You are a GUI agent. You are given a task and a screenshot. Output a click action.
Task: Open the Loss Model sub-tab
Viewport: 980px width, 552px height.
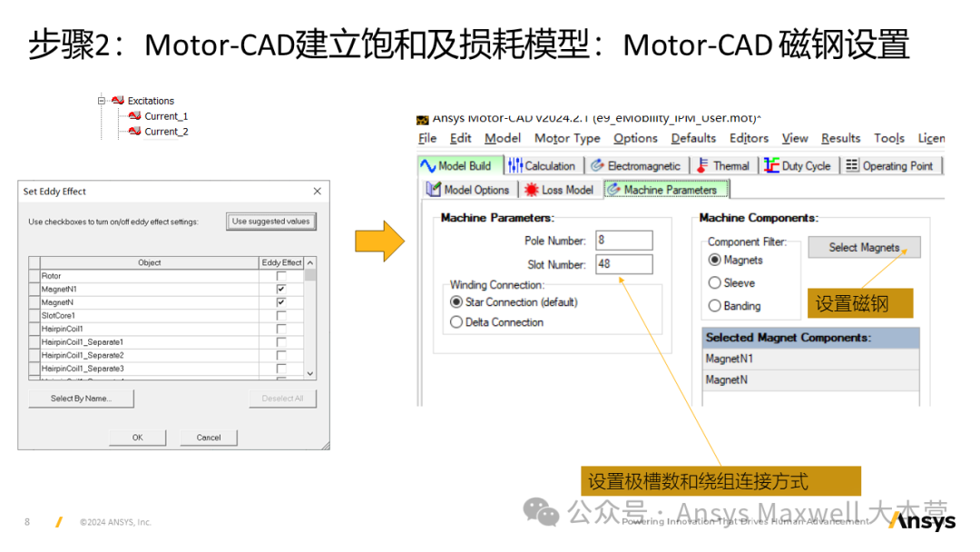tap(559, 190)
